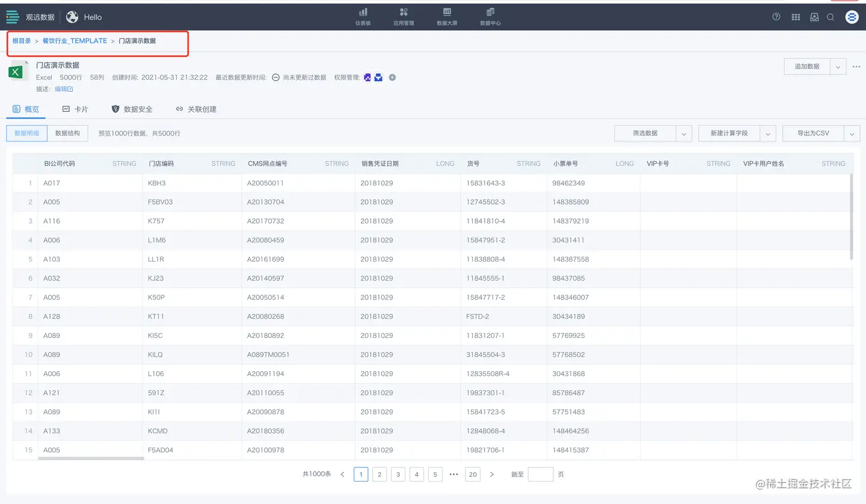
Task: Click 新建计算字段 button
Action: [729, 133]
